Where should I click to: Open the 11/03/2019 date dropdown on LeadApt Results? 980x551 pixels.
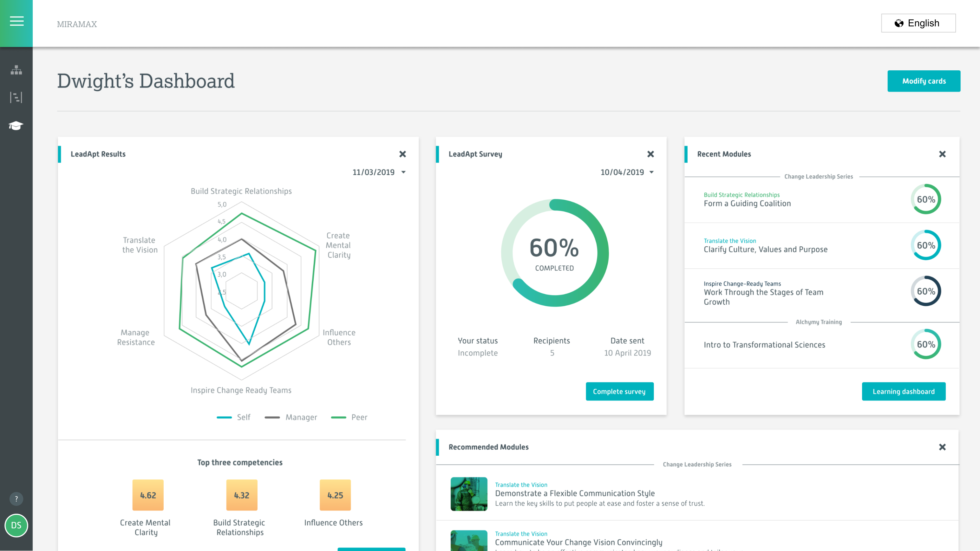coord(379,172)
